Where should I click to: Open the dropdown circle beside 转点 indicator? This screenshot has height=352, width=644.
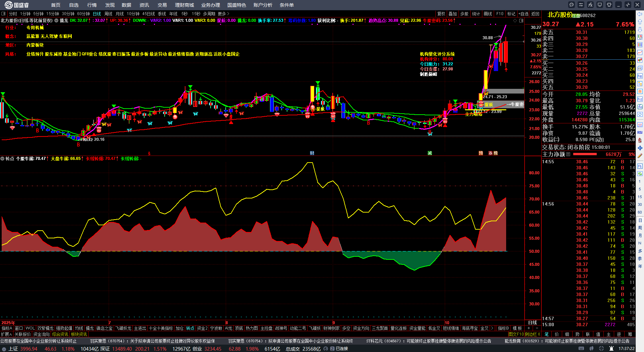2,159
